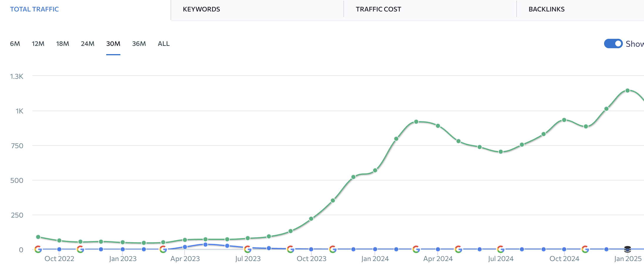Set the chart range to 6M

point(15,44)
